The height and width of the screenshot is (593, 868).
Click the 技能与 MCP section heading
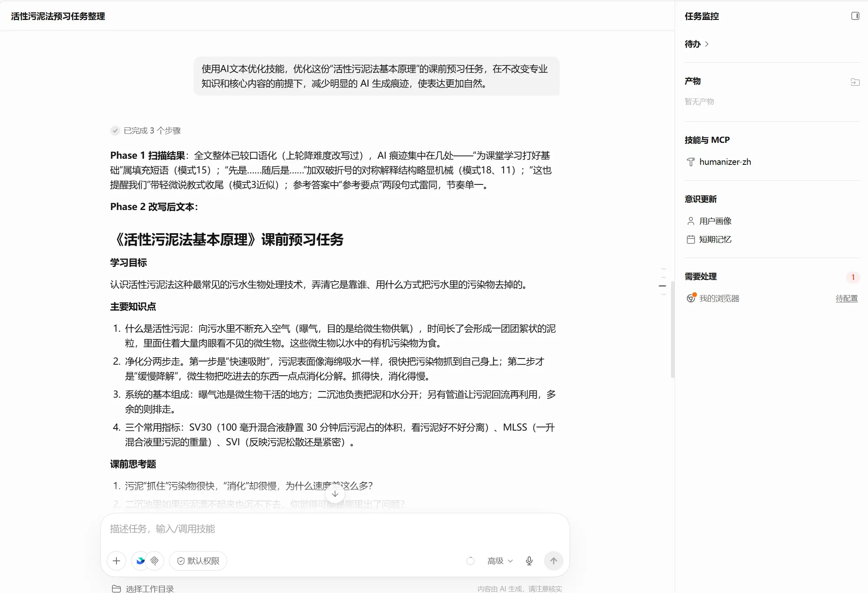tap(707, 140)
